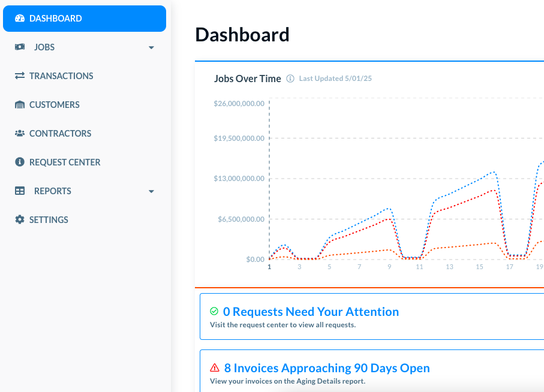Click the Reports table icon
Viewport: 544px width, 392px height.
[20, 191]
